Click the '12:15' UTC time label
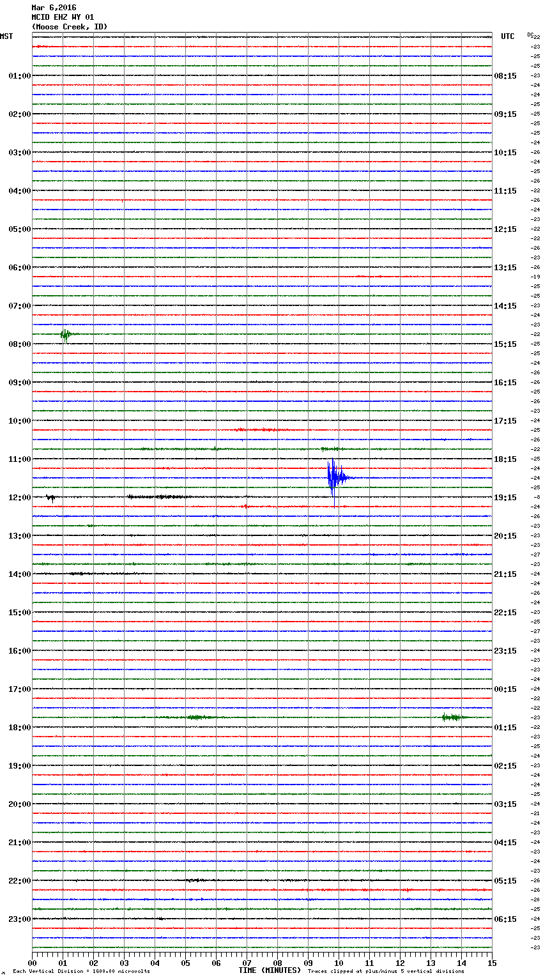543x980 pixels. coord(505,229)
